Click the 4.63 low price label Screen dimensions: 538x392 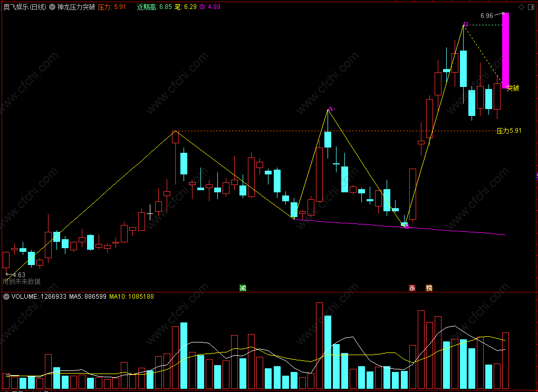click(x=19, y=275)
